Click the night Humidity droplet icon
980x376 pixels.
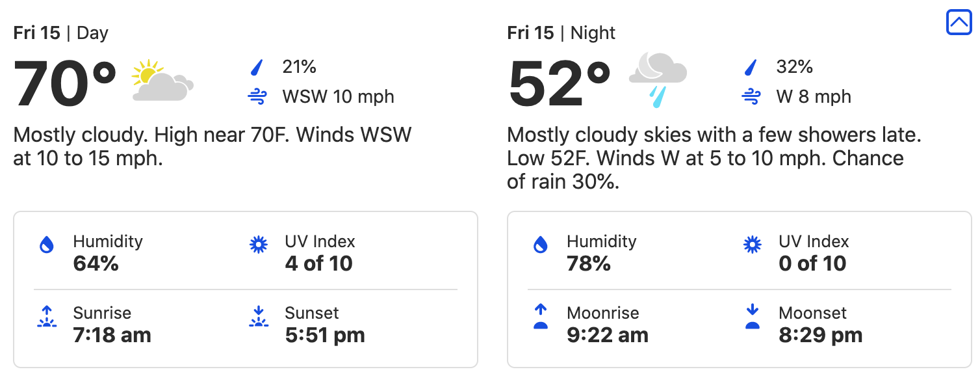[x=541, y=245]
